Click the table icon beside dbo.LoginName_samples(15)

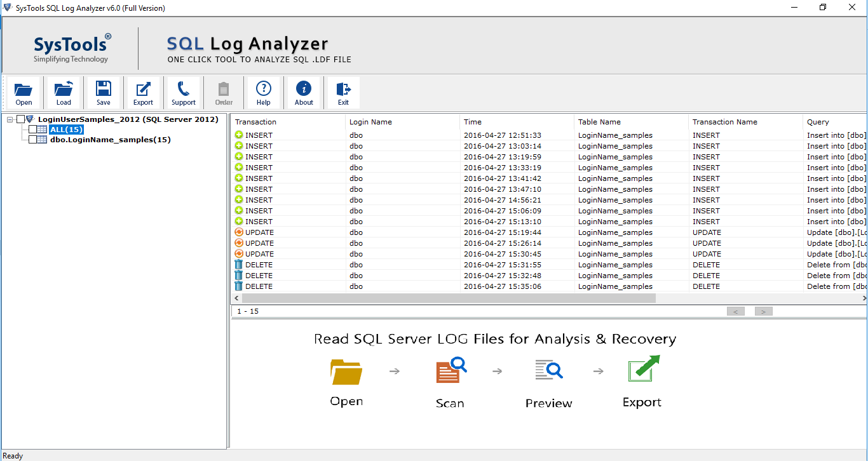click(x=43, y=140)
